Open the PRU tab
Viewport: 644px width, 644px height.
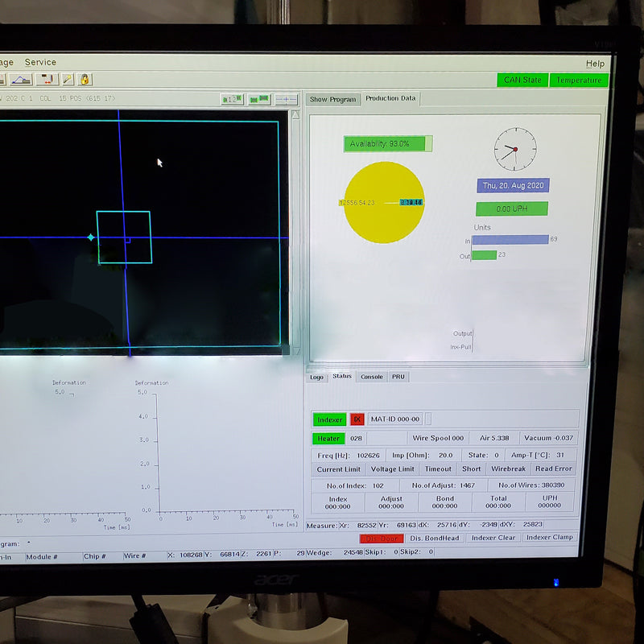(x=398, y=377)
